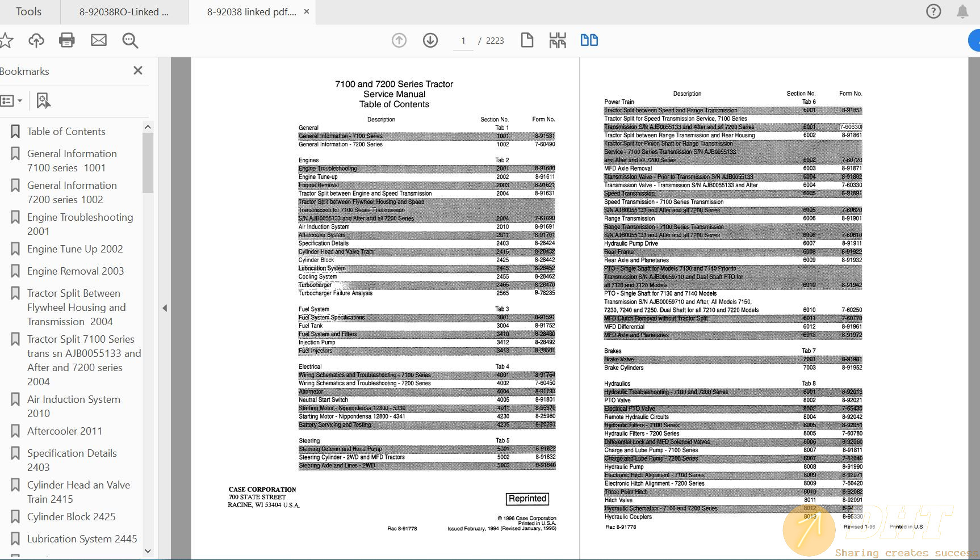This screenshot has width=980, height=560.
Task: Enable two-page scrolling view
Action: coord(589,40)
